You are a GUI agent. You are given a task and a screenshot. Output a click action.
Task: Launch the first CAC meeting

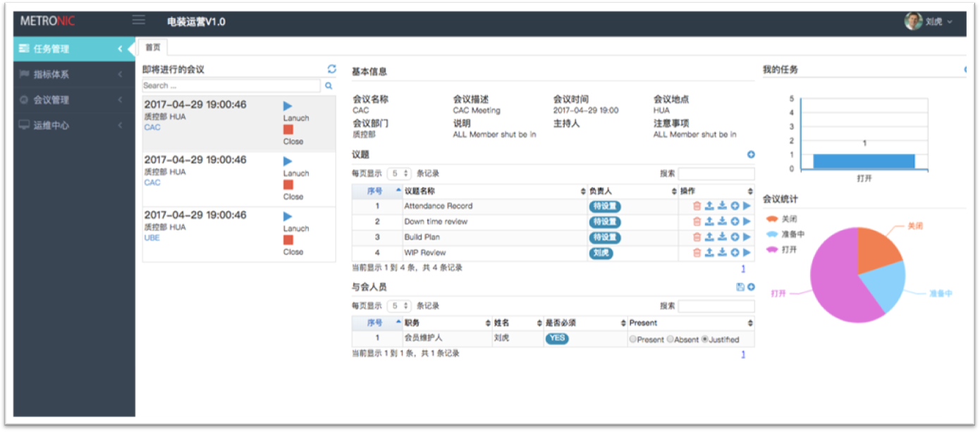(x=288, y=106)
